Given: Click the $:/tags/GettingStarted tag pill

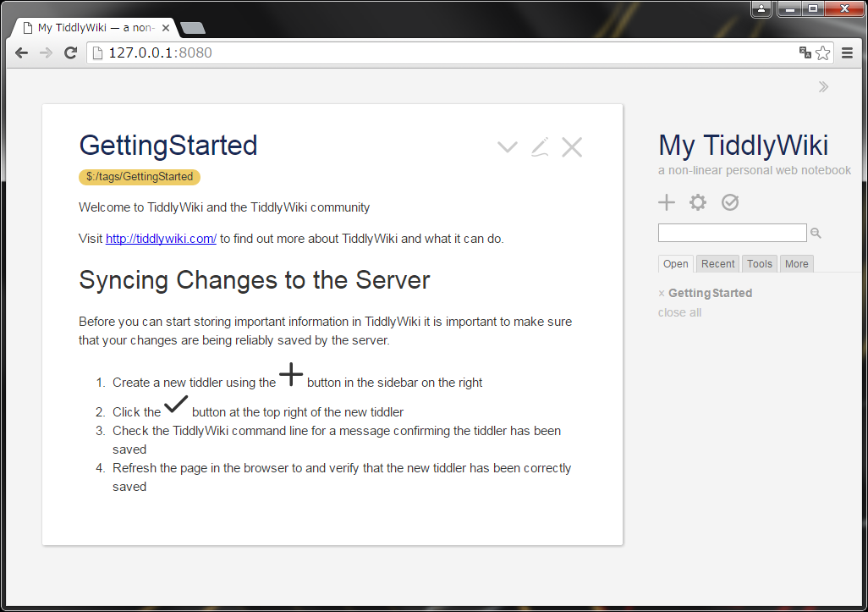Looking at the screenshot, I should [140, 177].
